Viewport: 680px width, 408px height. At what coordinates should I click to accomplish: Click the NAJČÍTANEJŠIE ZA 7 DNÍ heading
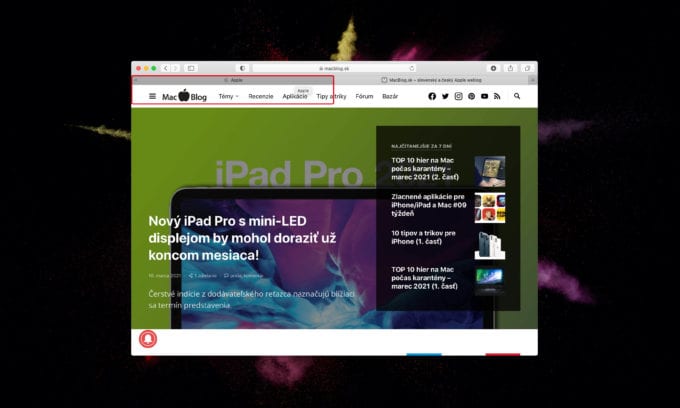[421, 146]
